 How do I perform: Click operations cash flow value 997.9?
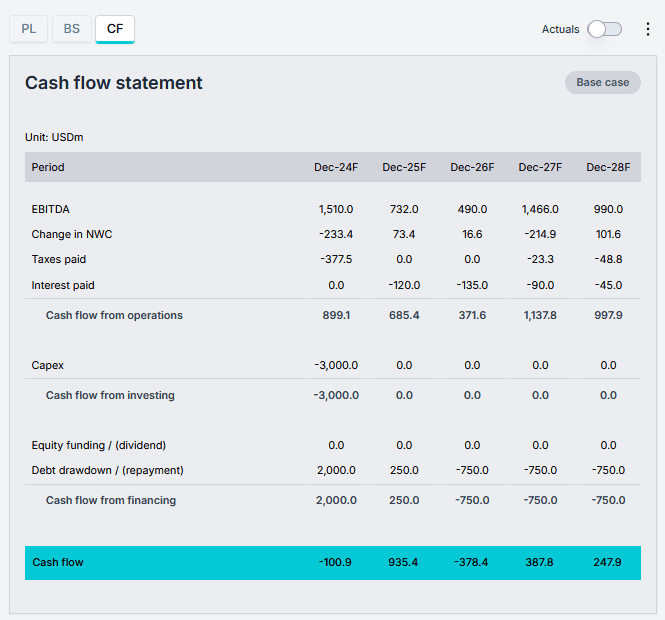(x=608, y=315)
